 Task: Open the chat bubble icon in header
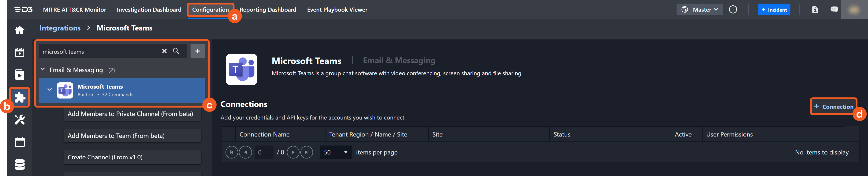pyautogui.click(x=834, y=9)
